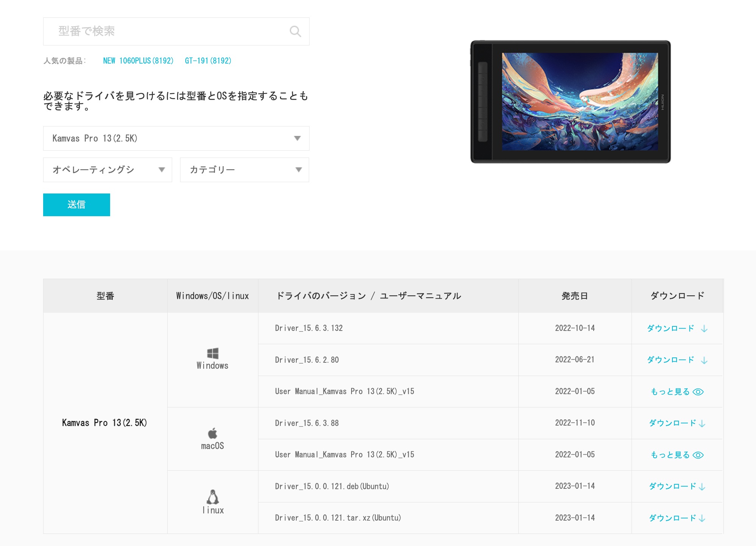This screenshot has height=546, width=756.
Task: Expand the オペレーティングシ operating system dropdown
Action: pyautogui.click(x=107, y=170)
